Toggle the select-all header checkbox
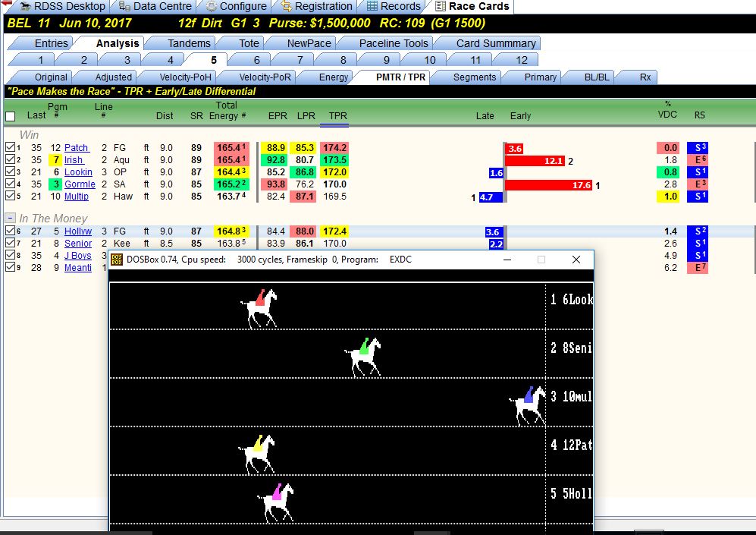 tap(10, 116)
